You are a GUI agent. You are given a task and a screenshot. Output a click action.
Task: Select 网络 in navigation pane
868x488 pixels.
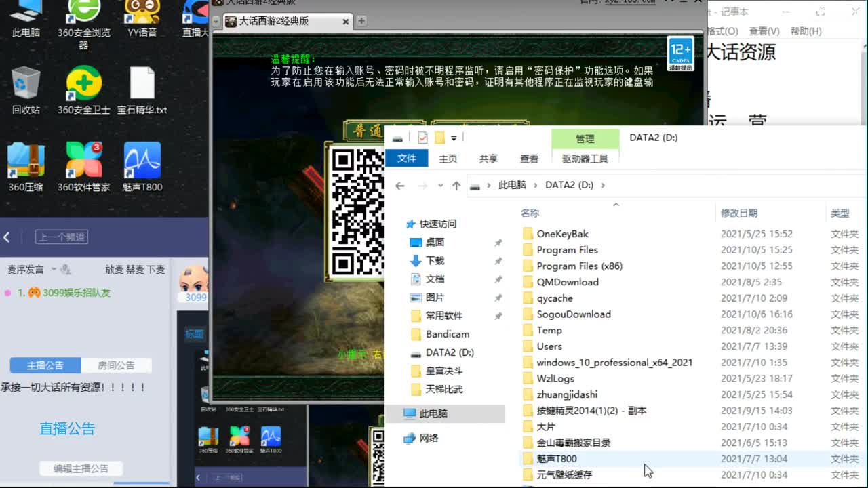point(421,438)
